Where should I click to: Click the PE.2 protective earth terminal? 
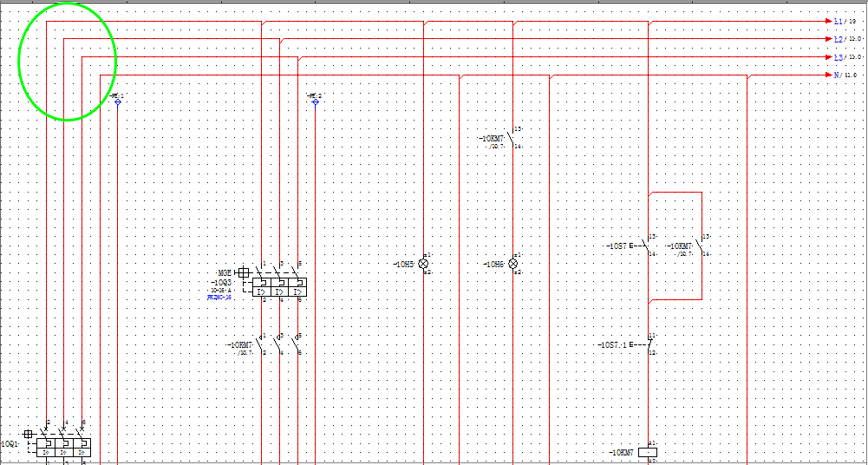tap(316, 102)
